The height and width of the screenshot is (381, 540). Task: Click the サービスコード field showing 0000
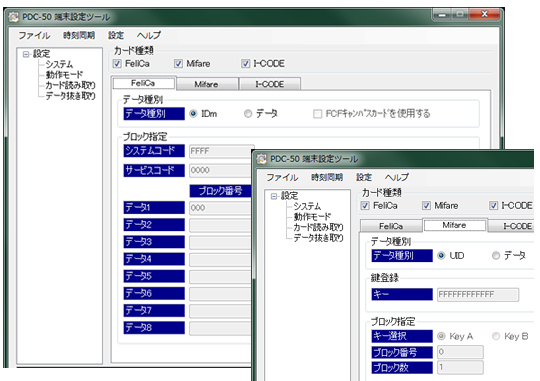(220, 171)
